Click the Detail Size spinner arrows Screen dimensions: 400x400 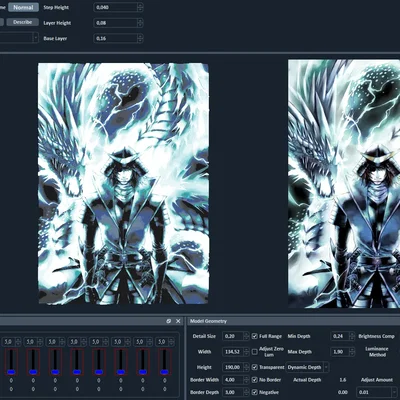click(246, 336)
